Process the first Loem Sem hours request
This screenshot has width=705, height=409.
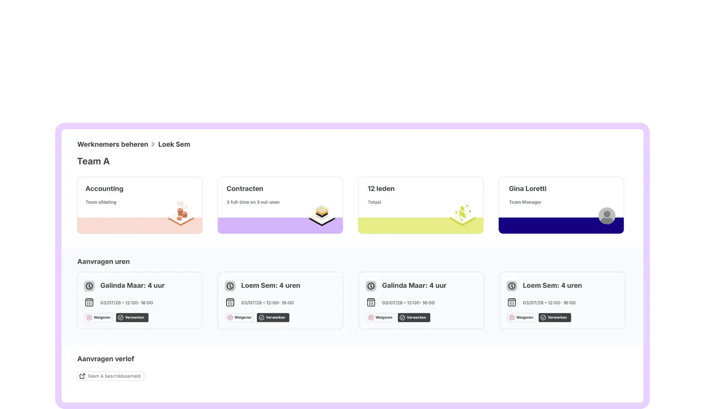tap(273, 318)
